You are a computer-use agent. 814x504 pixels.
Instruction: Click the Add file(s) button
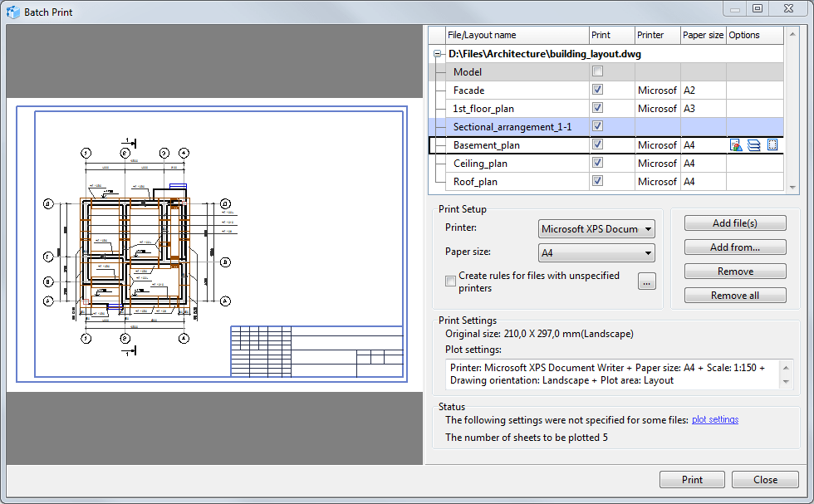735,223
